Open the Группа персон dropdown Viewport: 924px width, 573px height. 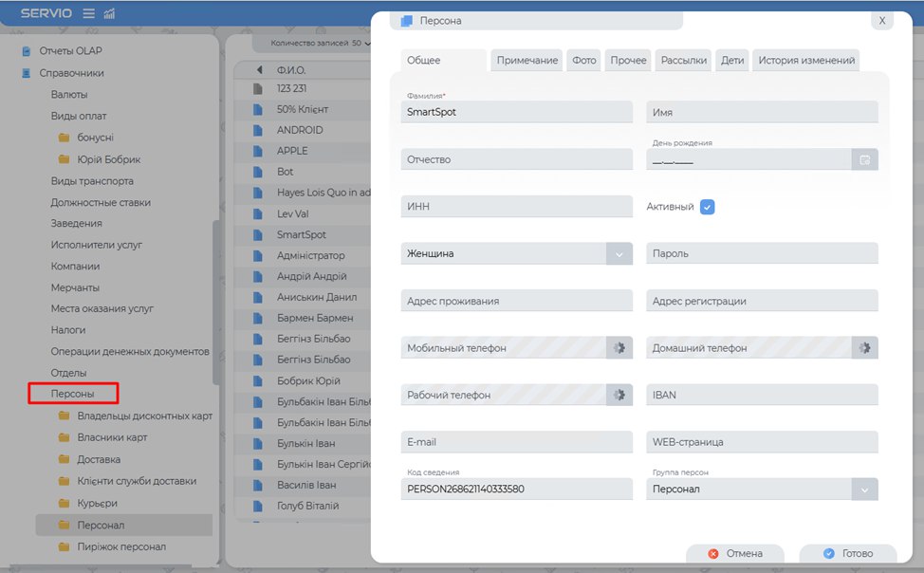864,490
